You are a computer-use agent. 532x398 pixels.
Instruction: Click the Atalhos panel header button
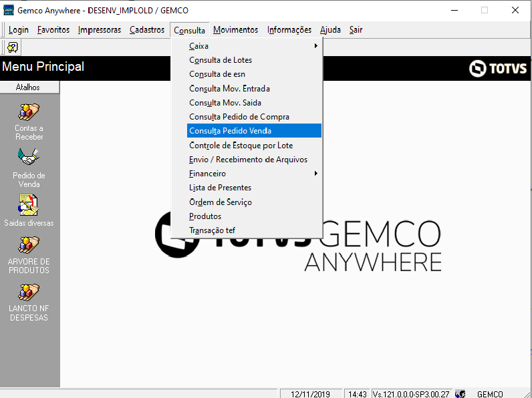tap(29, 87)
